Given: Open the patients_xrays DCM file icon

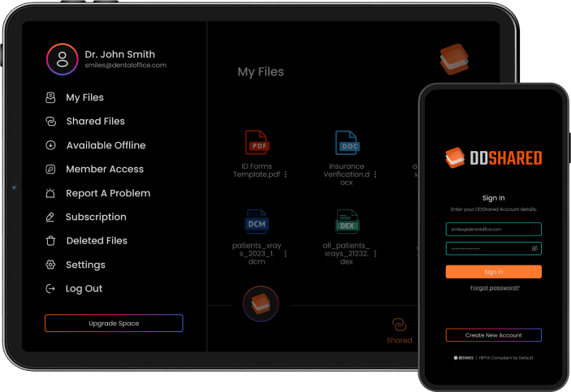Looking at the screenshot, I should coord(257,222).
